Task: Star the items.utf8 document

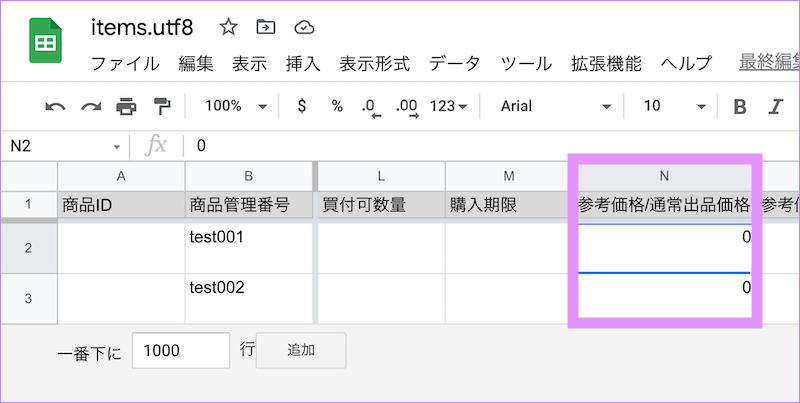Action: (228, 27)
